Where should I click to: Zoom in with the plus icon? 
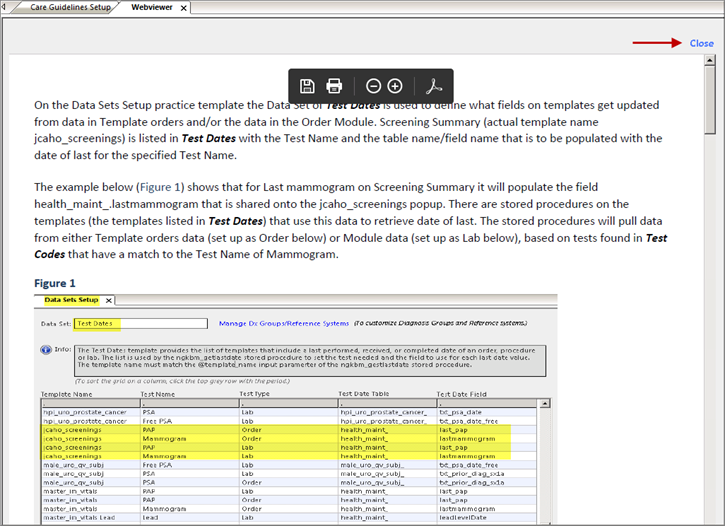tap(394, 86)
